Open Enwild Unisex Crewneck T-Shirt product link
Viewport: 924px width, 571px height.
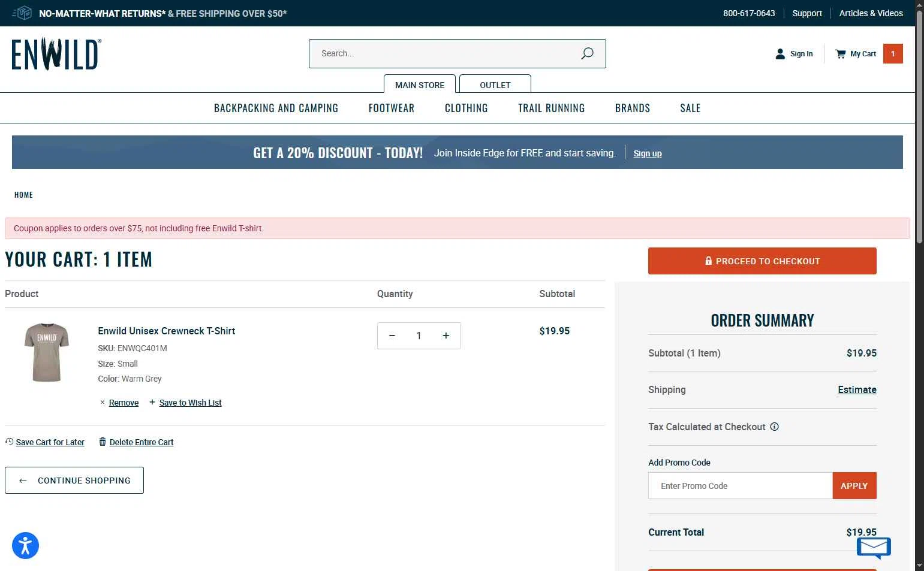point(167,331)
